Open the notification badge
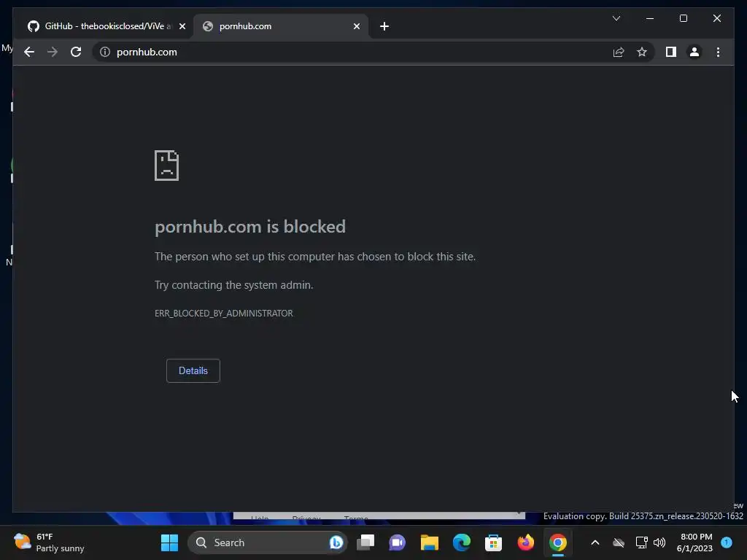 pos(727,542)
